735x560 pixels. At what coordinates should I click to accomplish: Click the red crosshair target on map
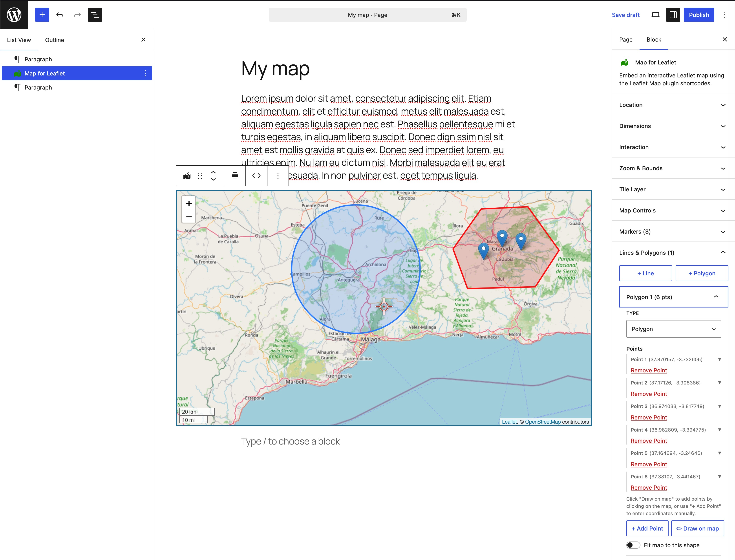coord(384,306)
